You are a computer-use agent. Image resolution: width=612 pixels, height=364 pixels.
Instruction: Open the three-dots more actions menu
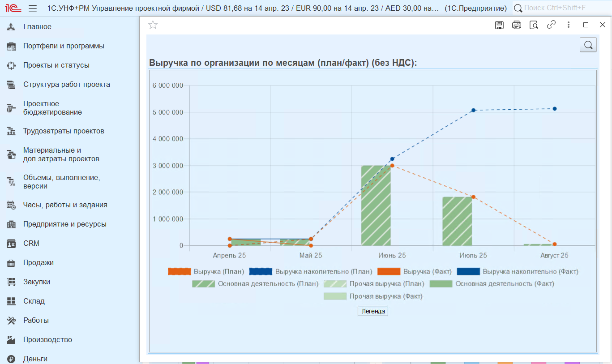[569, 25]
